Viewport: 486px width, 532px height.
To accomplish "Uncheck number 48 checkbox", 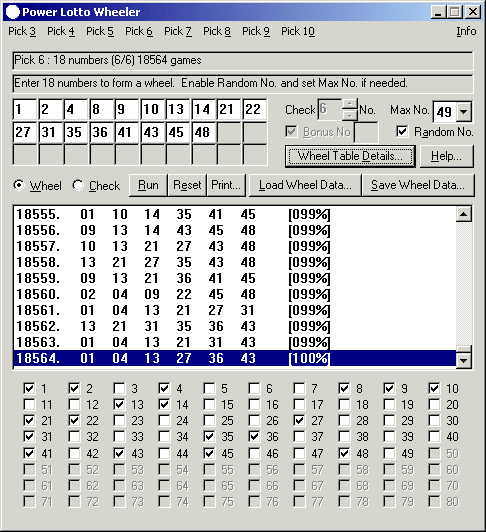I will (344, 453).
